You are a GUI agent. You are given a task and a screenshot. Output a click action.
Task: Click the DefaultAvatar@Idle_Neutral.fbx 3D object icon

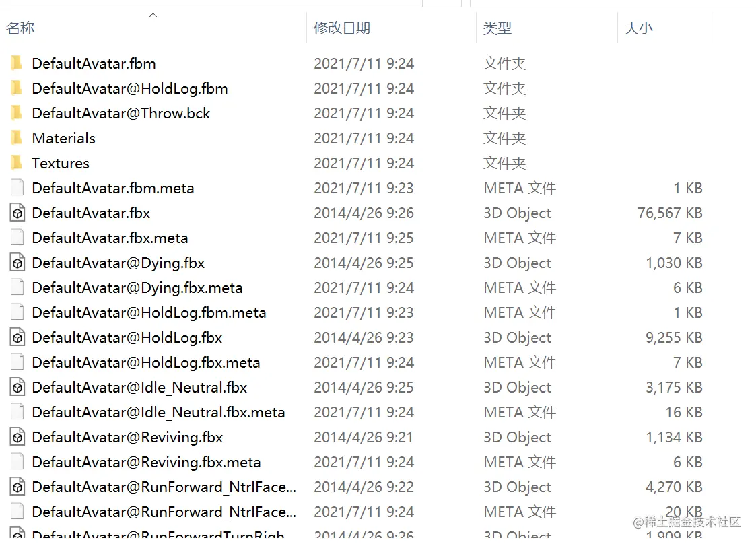coord(18,387)
